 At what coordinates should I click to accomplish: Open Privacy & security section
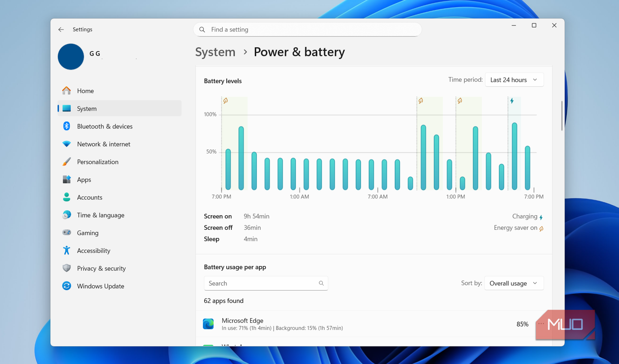(x=119, y=268)
